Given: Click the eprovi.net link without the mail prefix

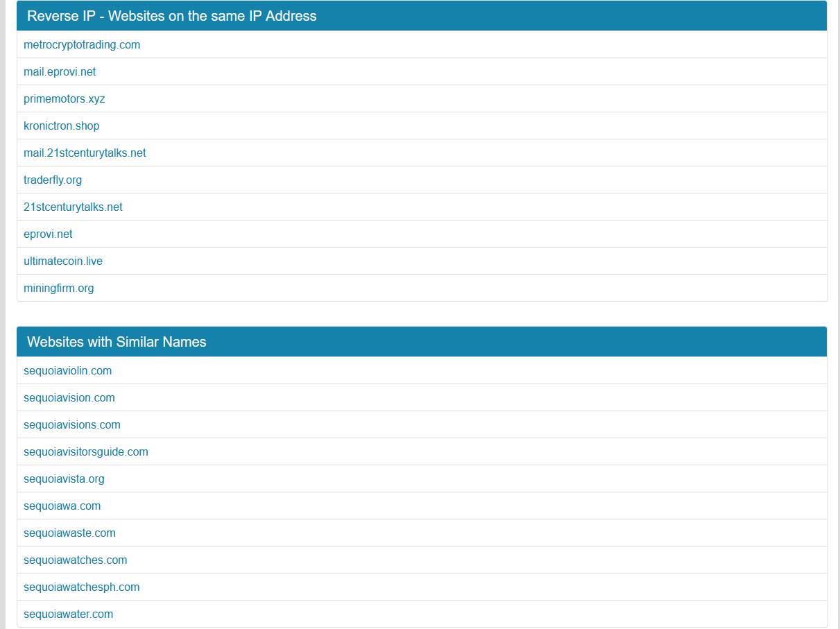Looking at the screenshot, I should click(x=48, y=234).
